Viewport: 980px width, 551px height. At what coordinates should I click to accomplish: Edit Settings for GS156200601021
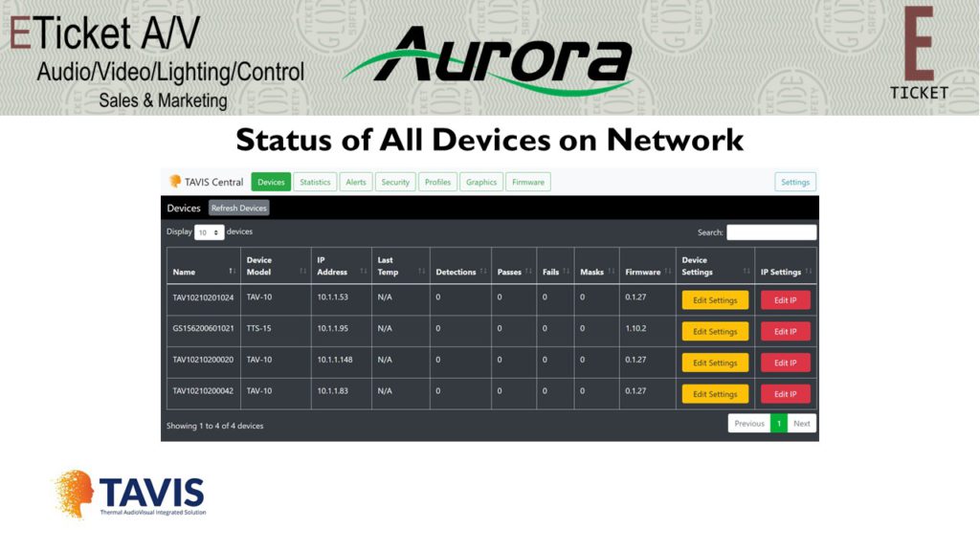click(715, 332)
